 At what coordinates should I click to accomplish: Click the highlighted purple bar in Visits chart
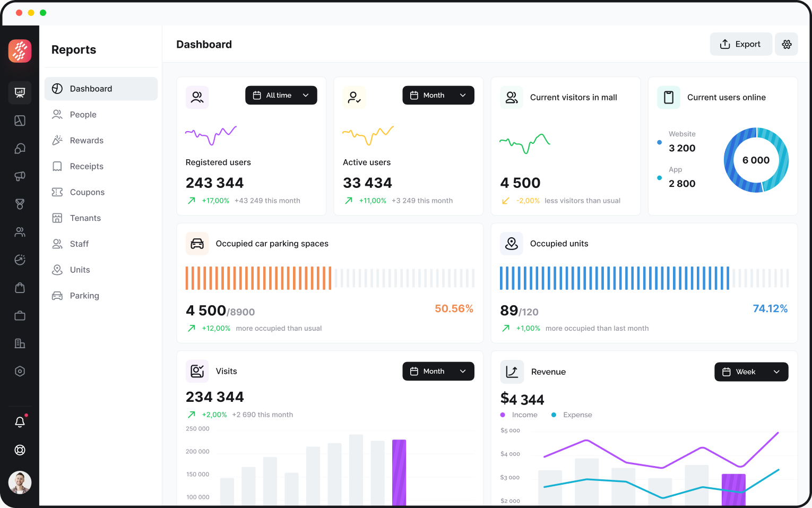coord(399,472)
